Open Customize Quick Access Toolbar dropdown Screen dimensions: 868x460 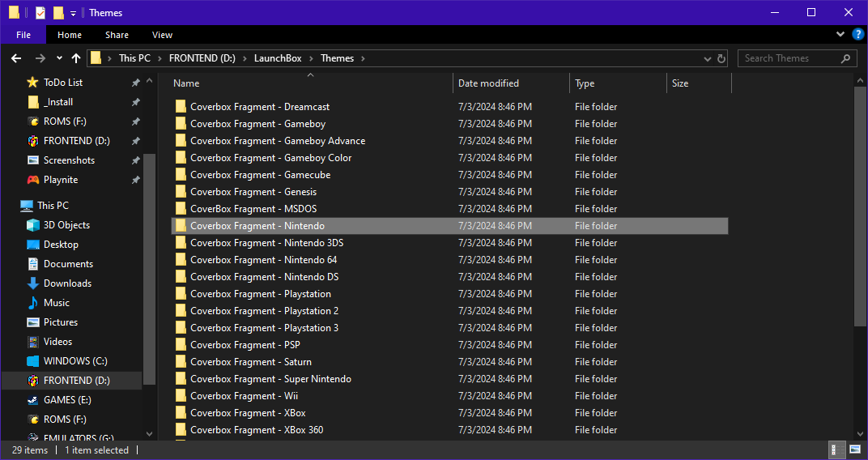[x=73, y=13]
